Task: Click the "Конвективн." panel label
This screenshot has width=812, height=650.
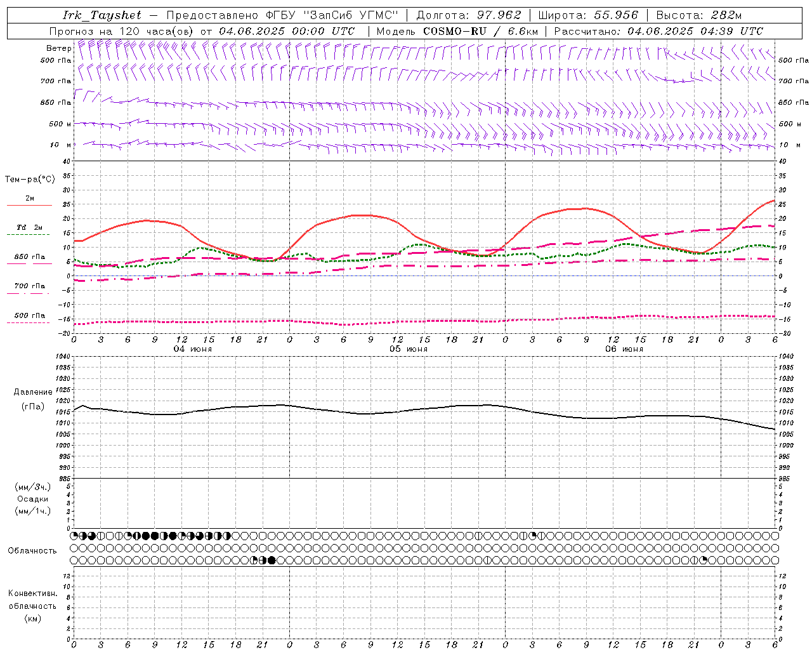Action: [33, 594]
